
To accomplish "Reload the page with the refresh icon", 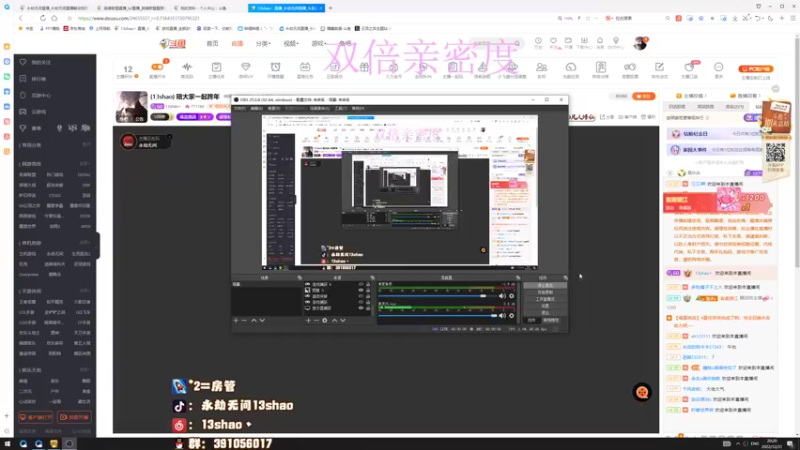I will pyautogui.click(x=43, y=18).
